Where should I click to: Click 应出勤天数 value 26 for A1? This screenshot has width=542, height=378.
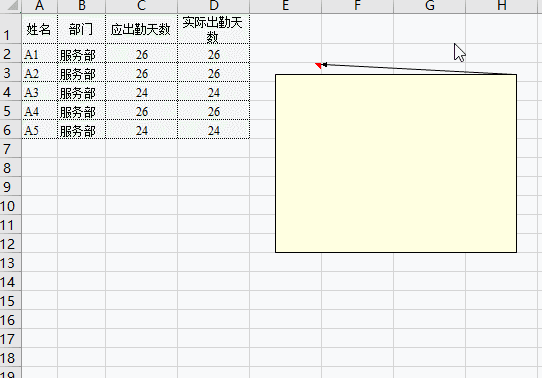(142, 53)
